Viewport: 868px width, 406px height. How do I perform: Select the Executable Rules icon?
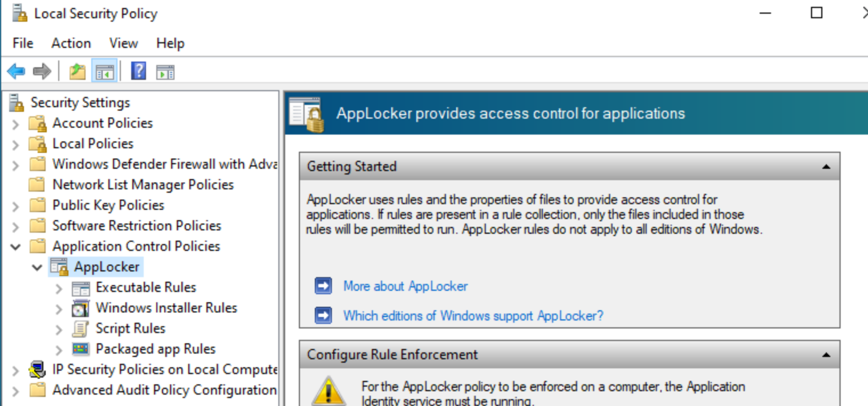tap(80, 287)
